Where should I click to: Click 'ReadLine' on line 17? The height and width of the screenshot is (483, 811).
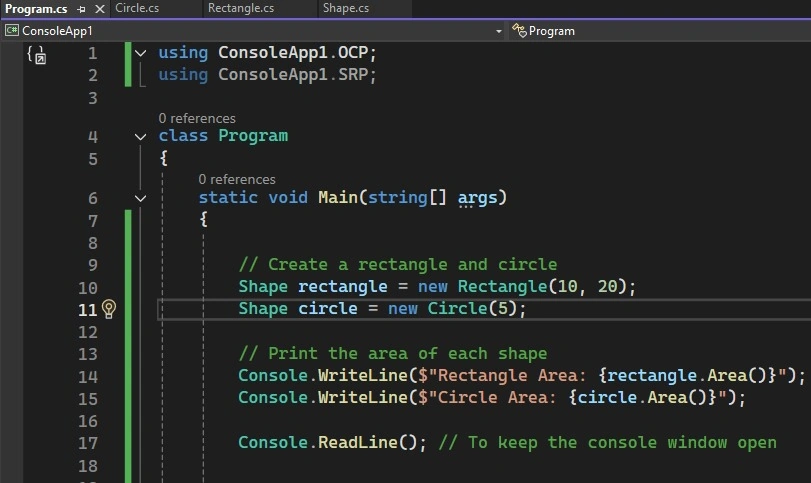coord(357,443)
